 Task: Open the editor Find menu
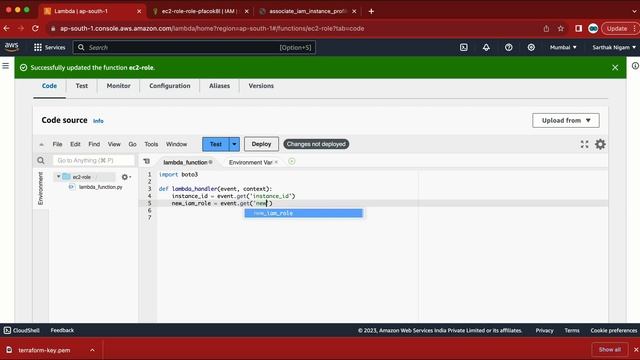(x=94, y=144)
